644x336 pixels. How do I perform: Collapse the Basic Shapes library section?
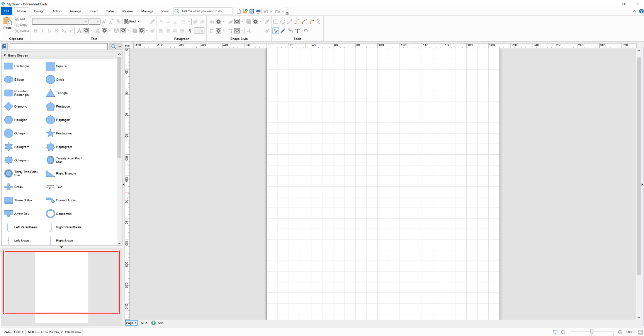tap(5, 56)
